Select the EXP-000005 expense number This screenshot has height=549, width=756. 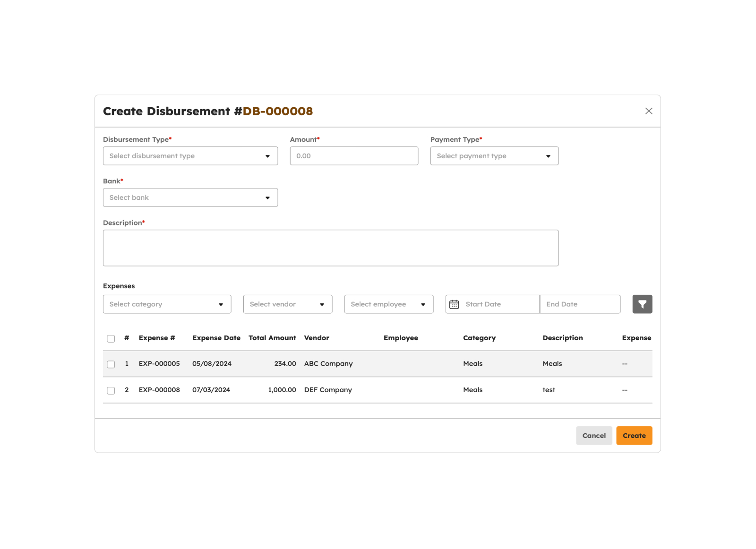point(159,364)
